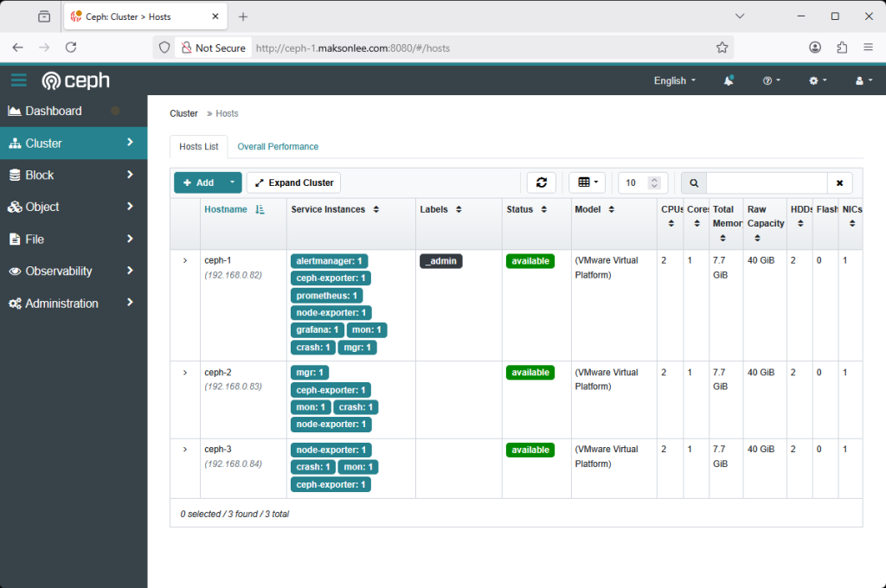The height and width of the screenshot is (588, 886).
Task: Open the Firefox View icon
Action: (44, 17)
